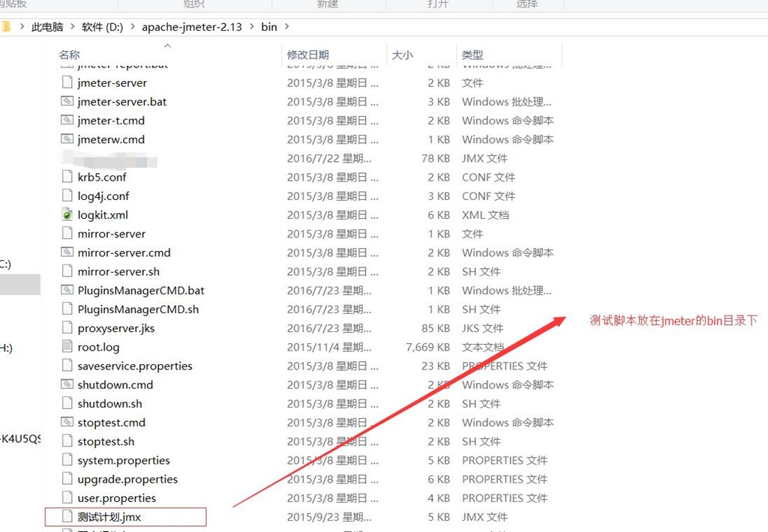Click the folder icon in the address bar
768x532 pixels.
pos(5,26)
